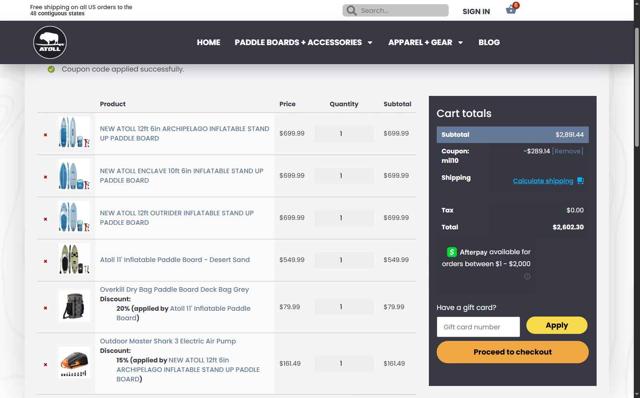Expand Apparel + Gear menu arrow
Image resolution: width=640 pixels, height=398 pixels.
(x=460, y=42)
